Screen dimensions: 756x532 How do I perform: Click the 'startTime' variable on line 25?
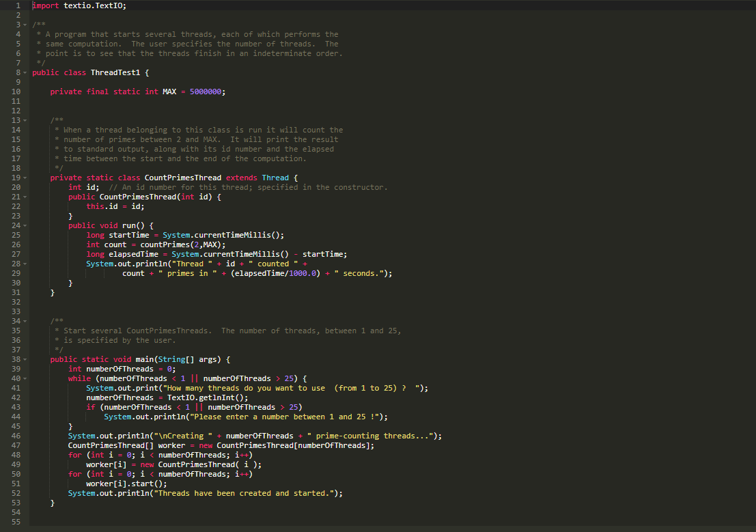[x=129, y=235]
